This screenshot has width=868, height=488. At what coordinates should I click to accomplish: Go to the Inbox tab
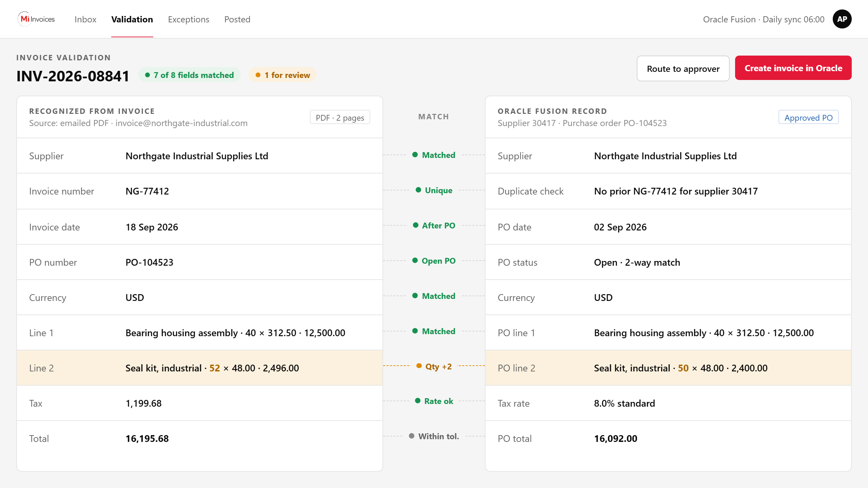[85, 19]
